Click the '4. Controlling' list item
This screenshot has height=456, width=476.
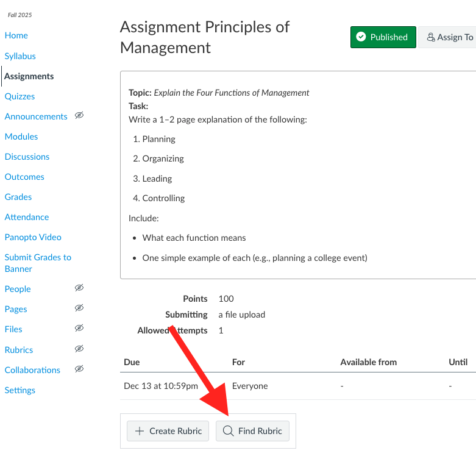coord(158,198)
